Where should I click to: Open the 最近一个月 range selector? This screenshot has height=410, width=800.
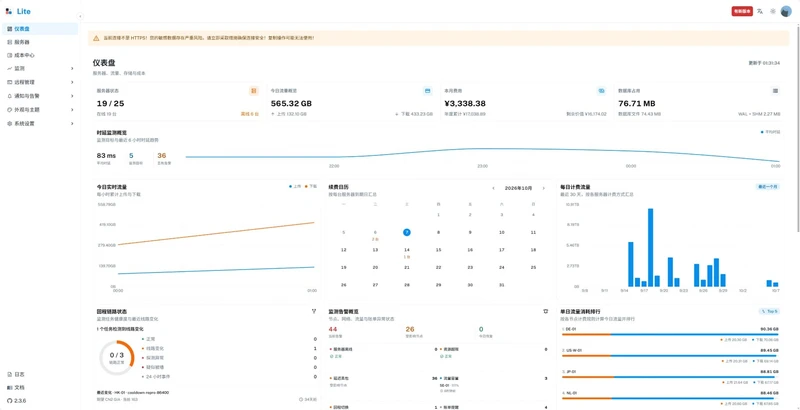tap(768, 187)
